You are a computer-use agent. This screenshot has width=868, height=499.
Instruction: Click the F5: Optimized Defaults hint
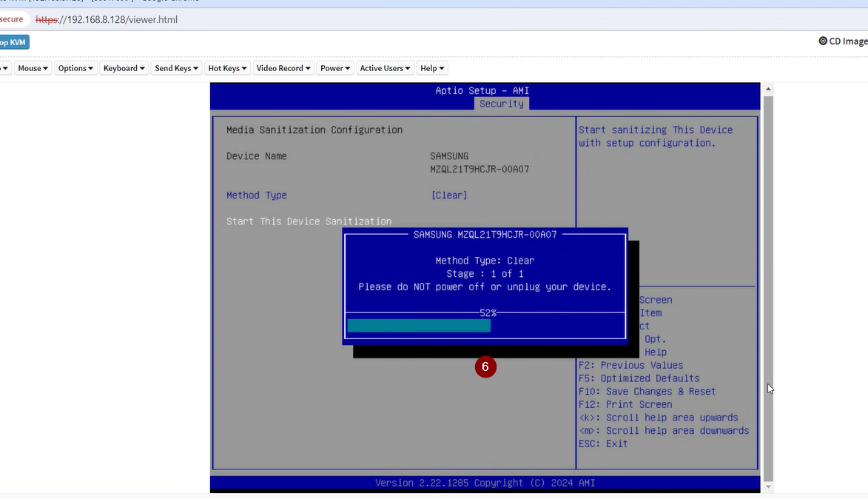[x=639, y=378]
